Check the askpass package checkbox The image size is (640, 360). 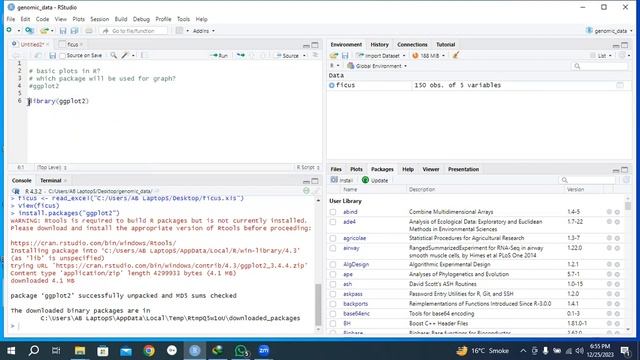point(333,294)
